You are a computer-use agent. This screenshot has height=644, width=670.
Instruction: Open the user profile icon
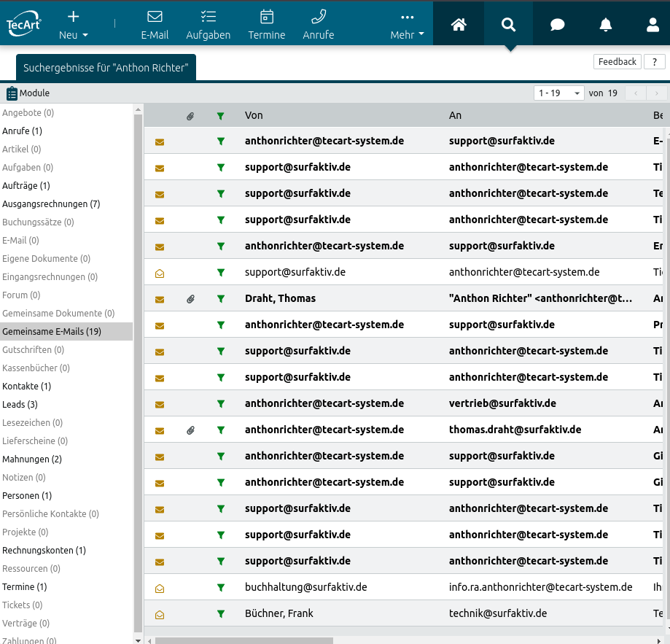click(653, 25)
